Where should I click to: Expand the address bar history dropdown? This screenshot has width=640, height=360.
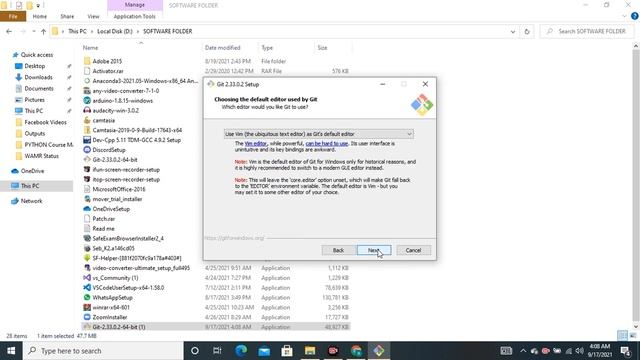pyautogui.click(x=513, y=31)
